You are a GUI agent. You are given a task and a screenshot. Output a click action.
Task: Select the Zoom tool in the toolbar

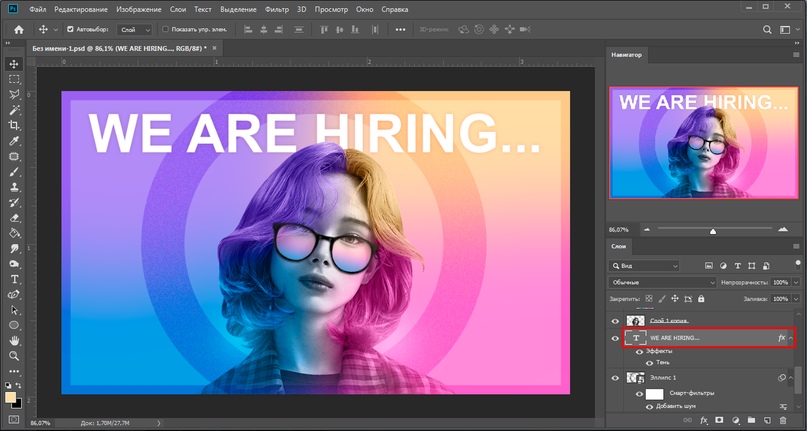tap(14, 356)
